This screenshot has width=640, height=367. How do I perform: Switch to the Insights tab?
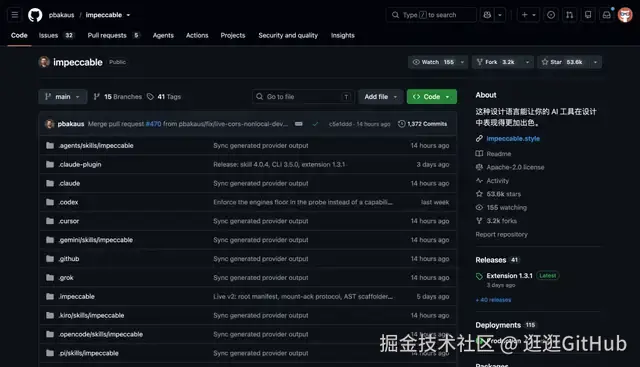tap(342, 36)
